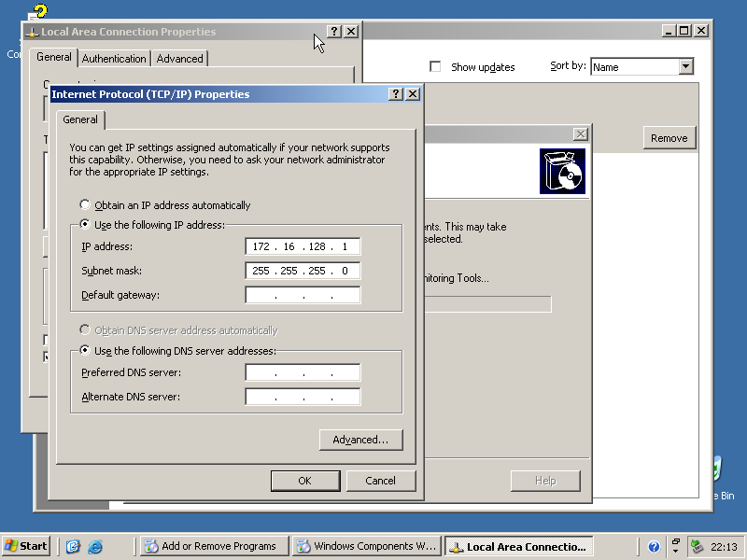Click the TCP/IP Properties help question-mark button
The image size is (747, 560).
point(396,94)
